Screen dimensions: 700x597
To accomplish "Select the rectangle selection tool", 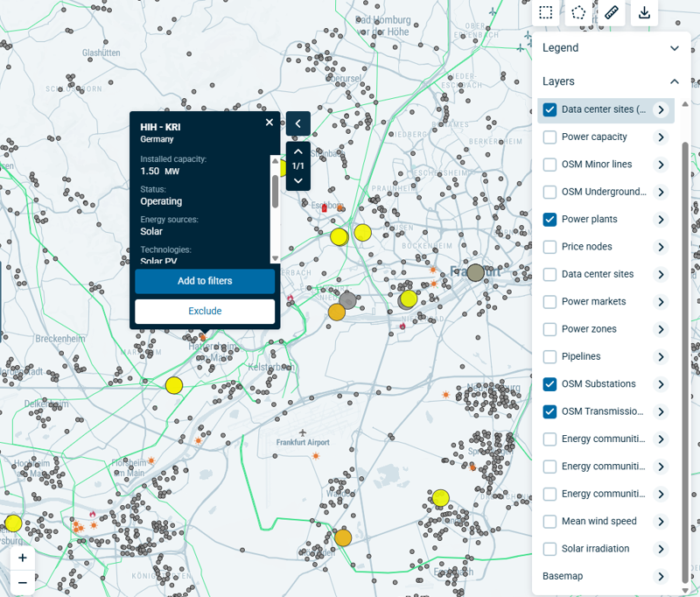I will tap(546, 12).
